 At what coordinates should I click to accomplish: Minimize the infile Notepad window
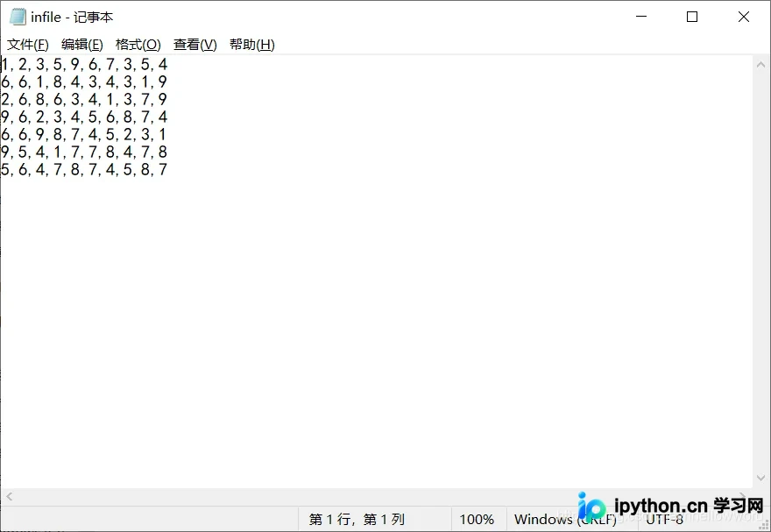[x=641, y=17]
